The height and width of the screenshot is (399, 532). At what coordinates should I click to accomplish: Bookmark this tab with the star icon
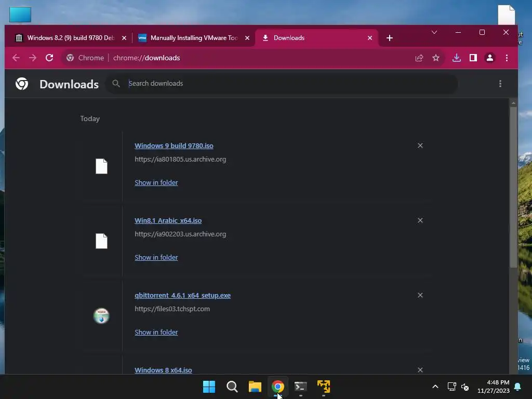tap(436, 58)
